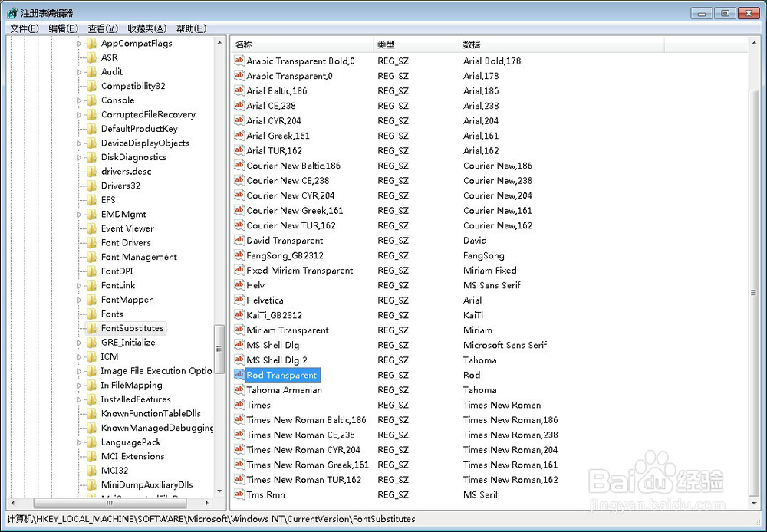Select the Font Drivers key
Image resolution: width=767 pixels, height=532 pixels.
(124, 242)
